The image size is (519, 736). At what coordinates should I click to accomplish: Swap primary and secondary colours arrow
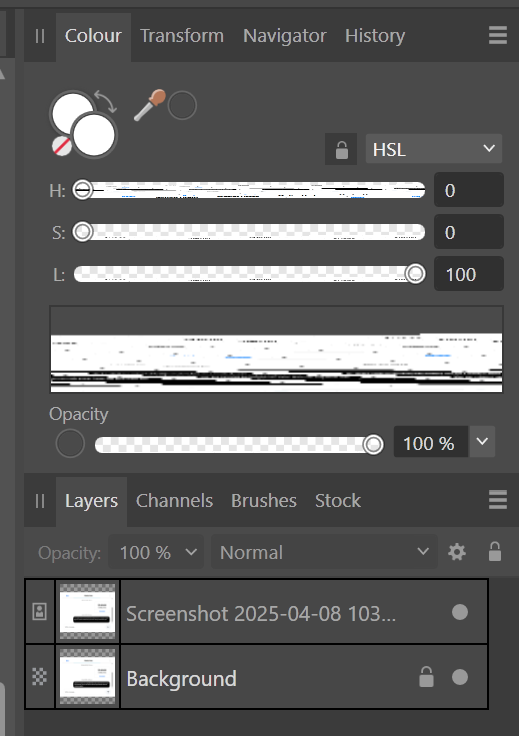[x=106, y=101]
